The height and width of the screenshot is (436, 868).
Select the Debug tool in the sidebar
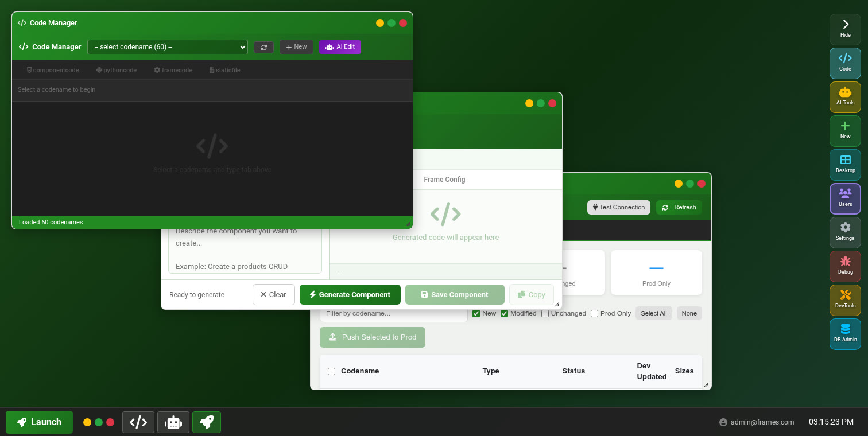click(844, 266)
